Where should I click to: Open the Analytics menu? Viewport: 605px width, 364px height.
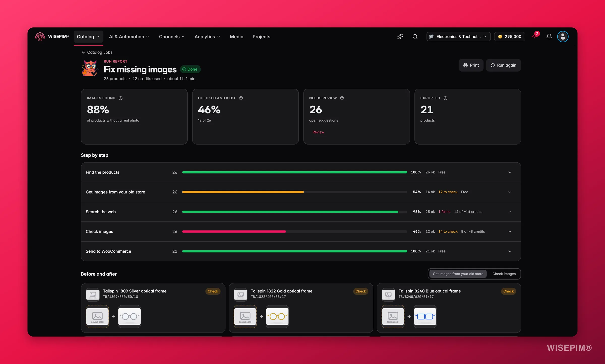tap(207, 37)
